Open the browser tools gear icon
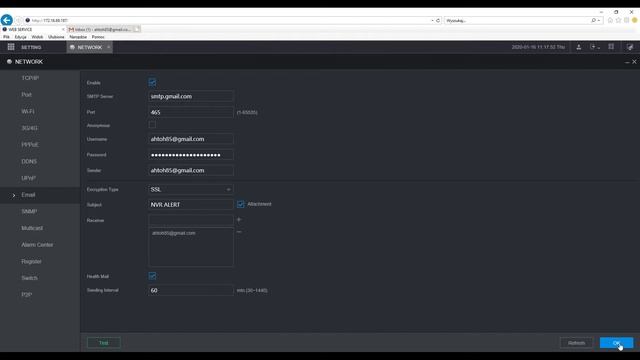This screenshot has height=360, width=640. 627,20
